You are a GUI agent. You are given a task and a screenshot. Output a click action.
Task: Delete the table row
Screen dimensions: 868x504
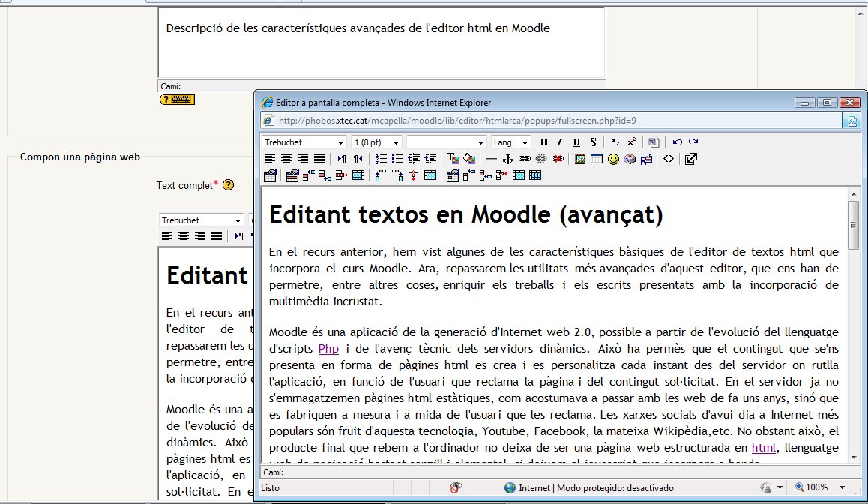(342, 175)
